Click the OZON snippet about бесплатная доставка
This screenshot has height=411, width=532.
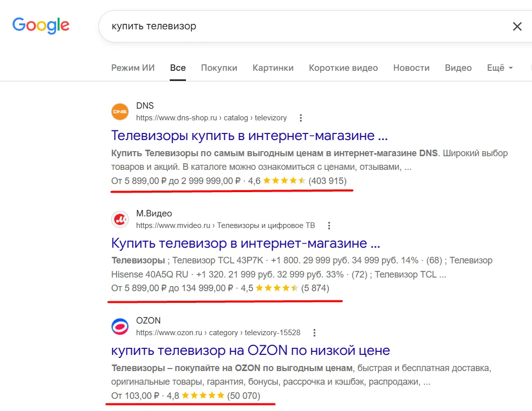(301, 375)
